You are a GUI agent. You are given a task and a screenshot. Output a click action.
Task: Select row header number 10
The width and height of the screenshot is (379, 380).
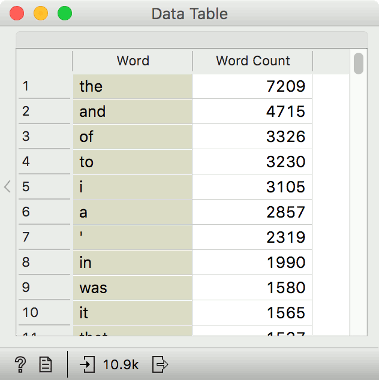tap(44, 312)
